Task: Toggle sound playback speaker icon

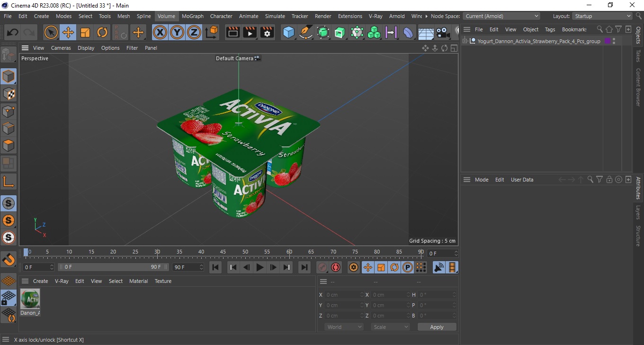Action: [x=439, y=267]
